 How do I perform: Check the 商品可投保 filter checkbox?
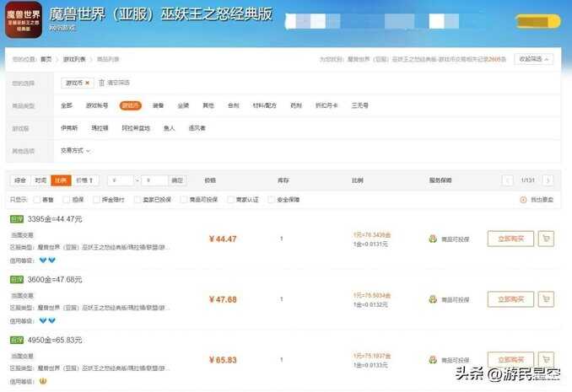tap(184, 200)
